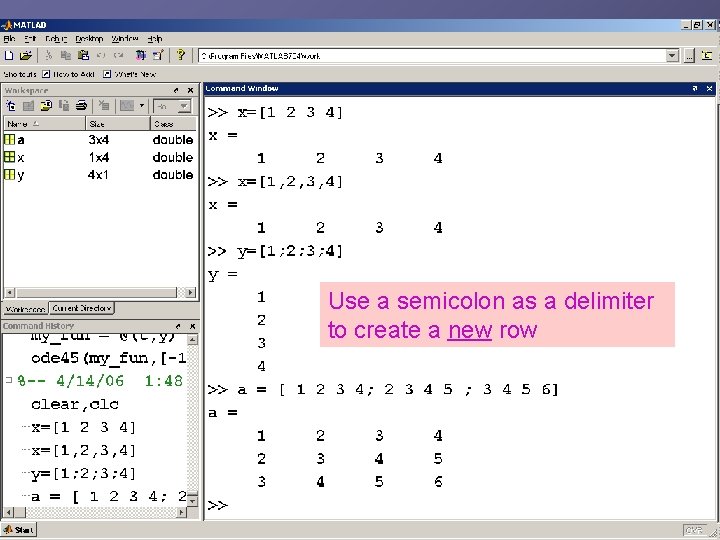Open the Desktop menu
Image resolution: width=720 pixels, height=540 pixels.
pyautogui.click(x=89, y=39)
